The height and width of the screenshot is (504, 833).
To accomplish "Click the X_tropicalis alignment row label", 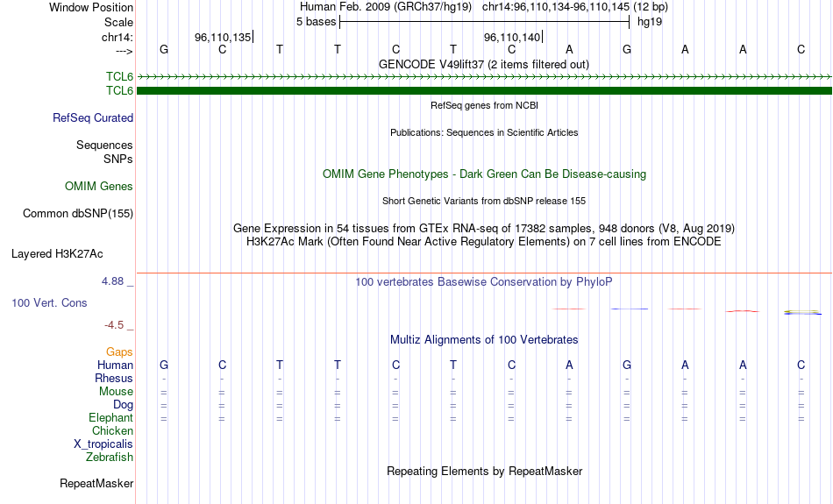I will point(103,444).
